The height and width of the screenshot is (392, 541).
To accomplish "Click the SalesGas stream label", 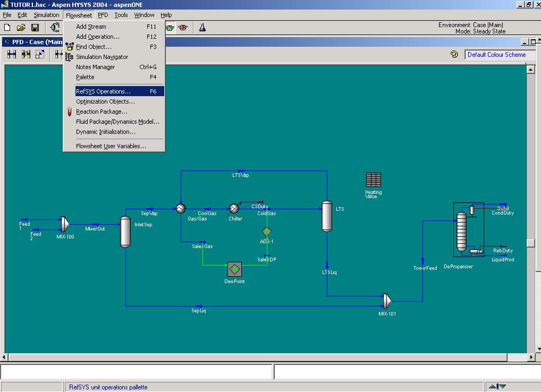I will tap(202, 246).
